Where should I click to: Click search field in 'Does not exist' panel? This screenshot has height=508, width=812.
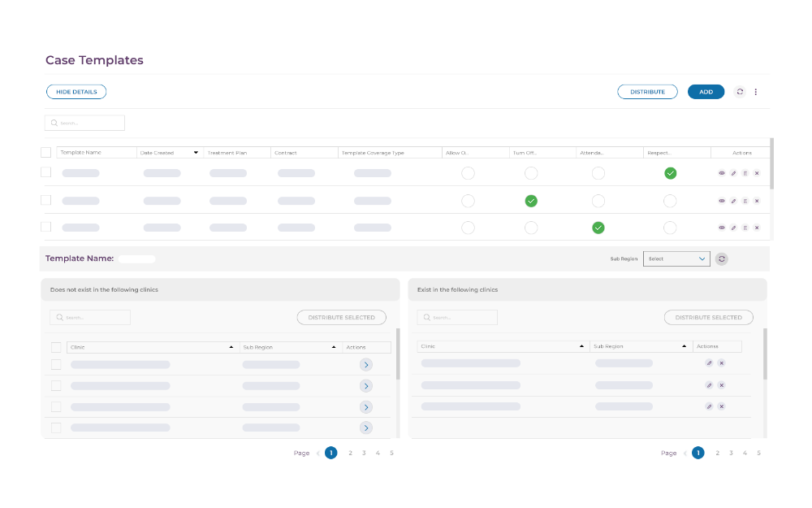(90, 317)
